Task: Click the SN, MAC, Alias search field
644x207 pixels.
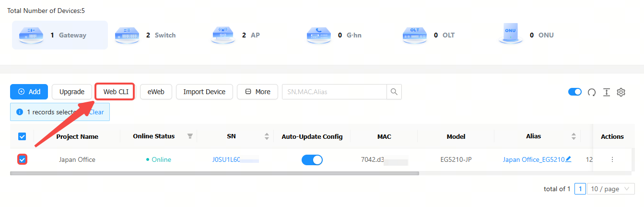Action: (334, 92)
